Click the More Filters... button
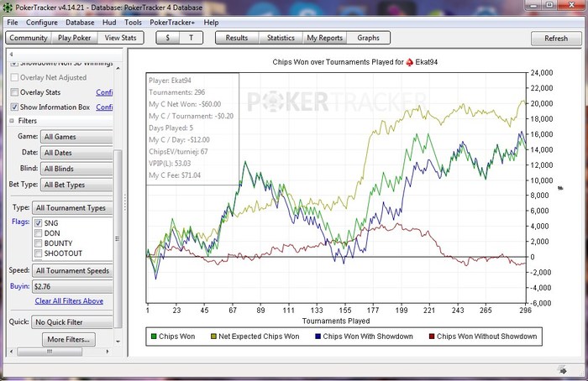Image resolution: width=588 pixels, height=381 pixels. (69, 339)
